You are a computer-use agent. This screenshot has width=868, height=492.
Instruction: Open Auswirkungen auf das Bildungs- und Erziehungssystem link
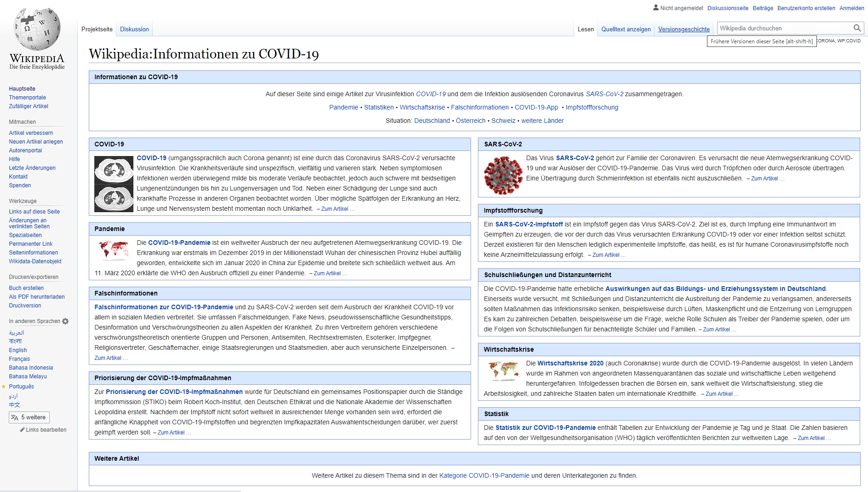pyautogui.click(x=715, y=289)
